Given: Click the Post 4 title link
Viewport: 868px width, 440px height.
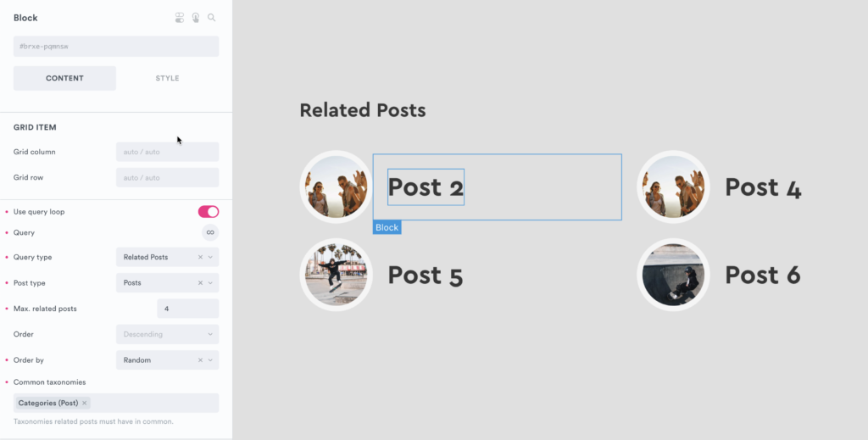Looking at the screenshot, I should 763,187.
